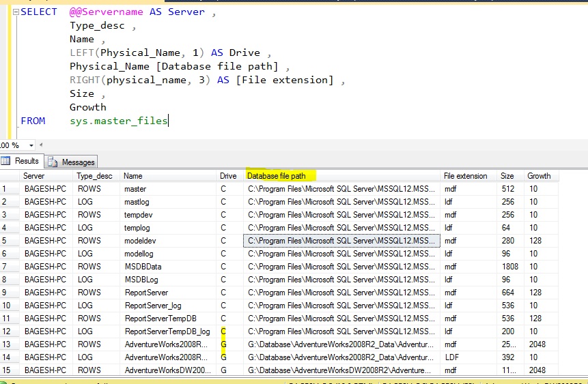Click the size value 512

(510, 189)
